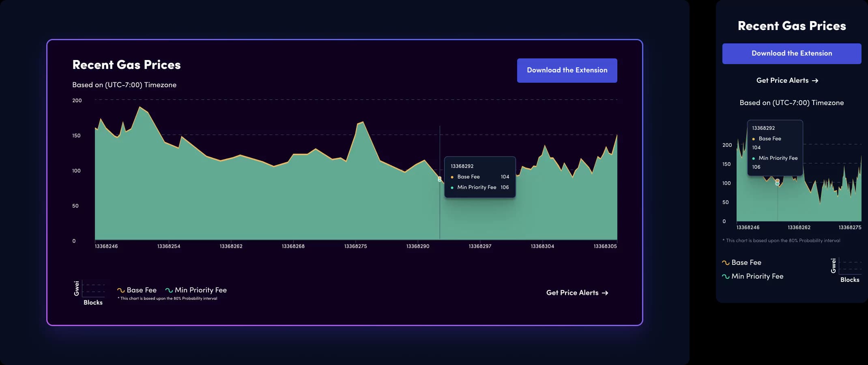This screenshot has height=365, width=868.
Task: Click x-axis label 13368304 on desktop chart
Action: 542,246
